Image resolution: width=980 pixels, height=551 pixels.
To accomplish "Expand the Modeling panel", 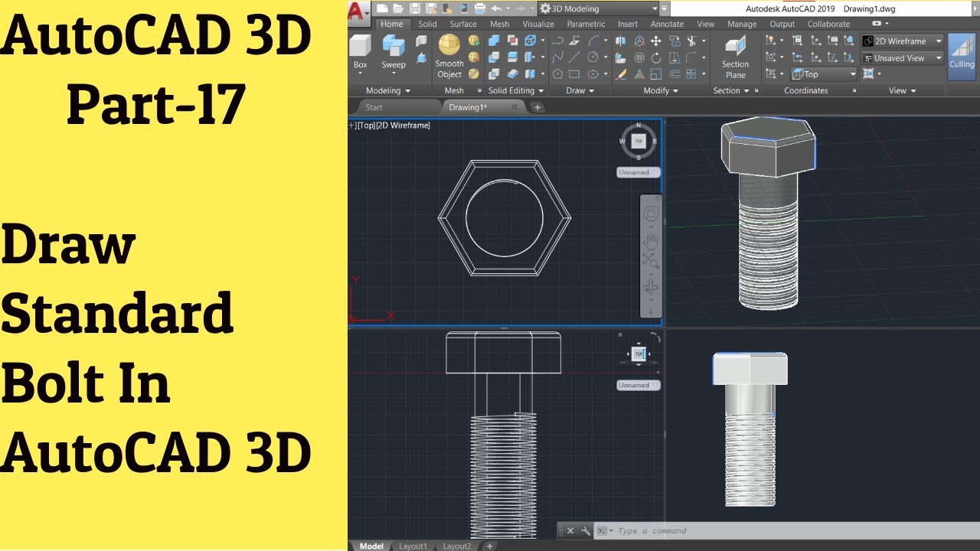I will pyautogui.click(x=387, y=90).
